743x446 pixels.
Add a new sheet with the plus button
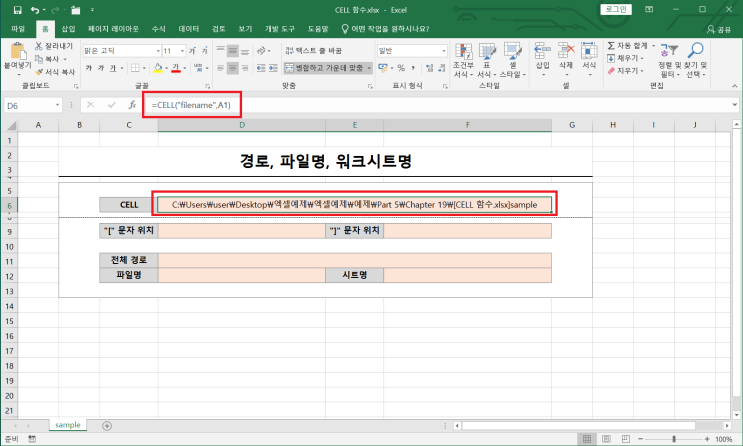[107, 426]
